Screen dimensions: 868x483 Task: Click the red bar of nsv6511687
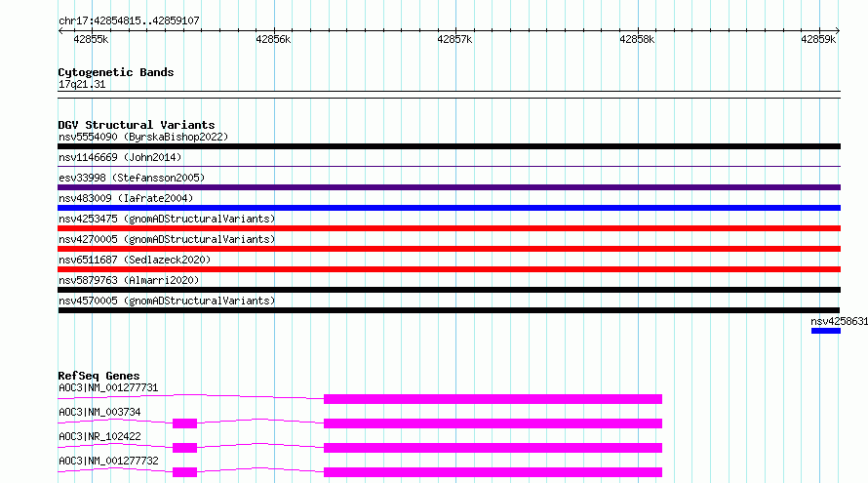click(449, 269)
